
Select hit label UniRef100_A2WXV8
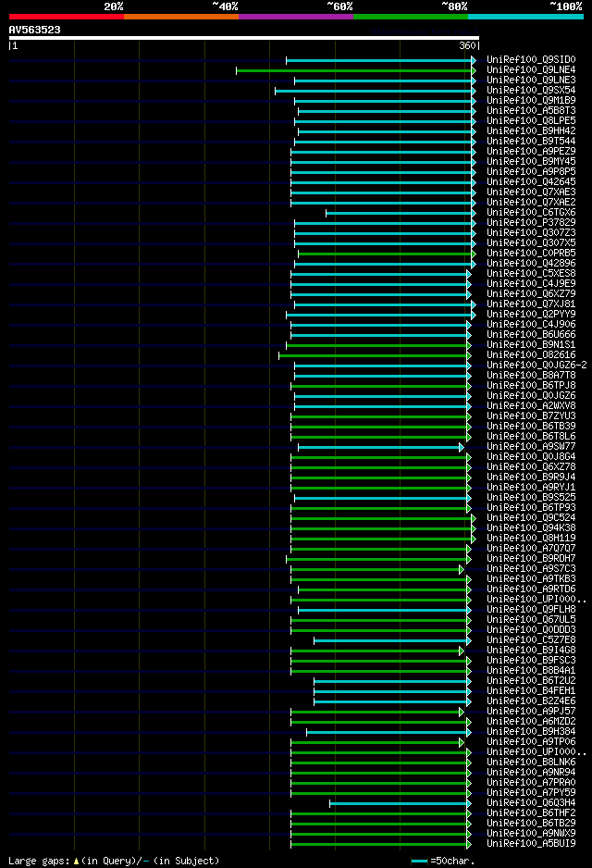[x=531, y=405]
